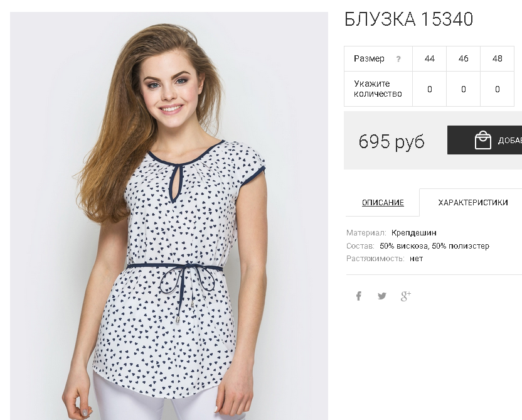522x420 pixels.
Task: Click shopping bag icon on add button
Action: click(482, 140)
